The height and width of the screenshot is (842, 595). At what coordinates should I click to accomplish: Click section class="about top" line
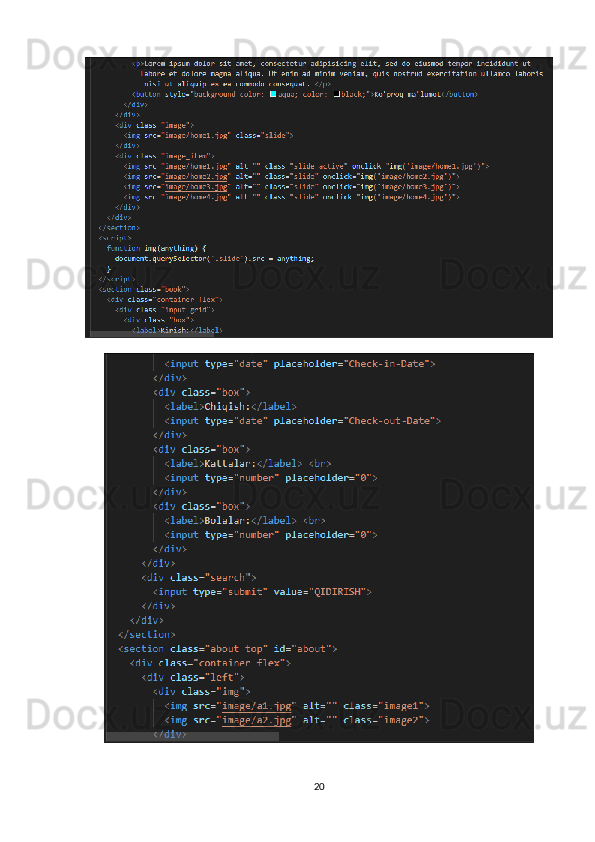click(x=228, y=649)
